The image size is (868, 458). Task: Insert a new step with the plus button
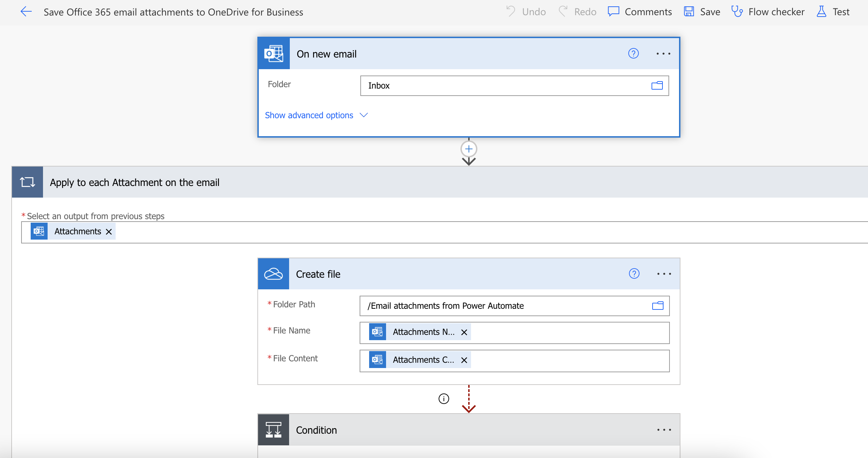click(x=469, y=149)
